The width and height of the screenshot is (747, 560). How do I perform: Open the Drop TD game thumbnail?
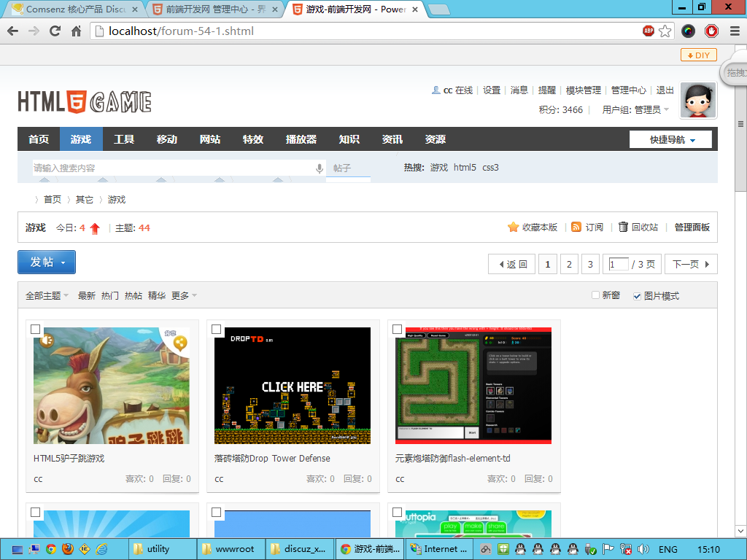point(293,386)
